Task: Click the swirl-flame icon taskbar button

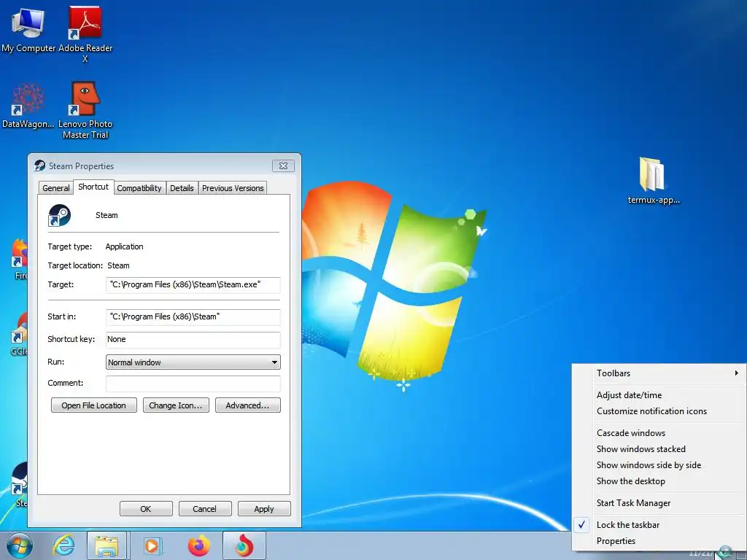Action: 244,545
